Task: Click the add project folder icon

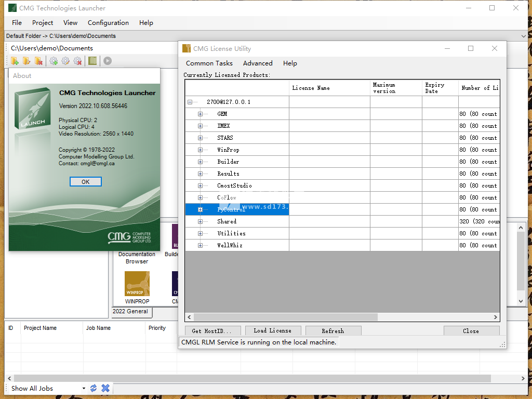Action: [x=15, y=61]
